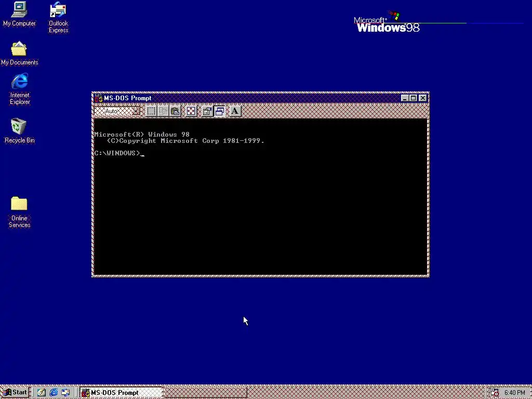Expand the Auto font size dropdown
Viewport: 532px width, 399px height.
(136, 111)
